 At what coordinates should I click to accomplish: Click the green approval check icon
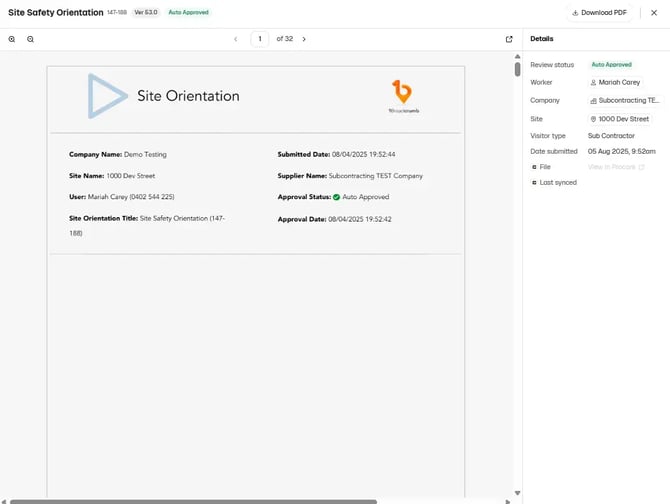[336, 197]
